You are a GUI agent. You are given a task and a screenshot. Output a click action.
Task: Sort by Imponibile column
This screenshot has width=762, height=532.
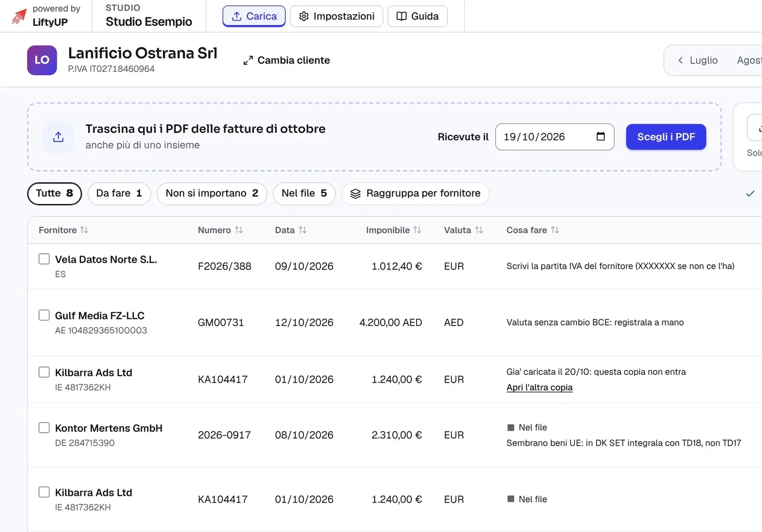(394, 230)
